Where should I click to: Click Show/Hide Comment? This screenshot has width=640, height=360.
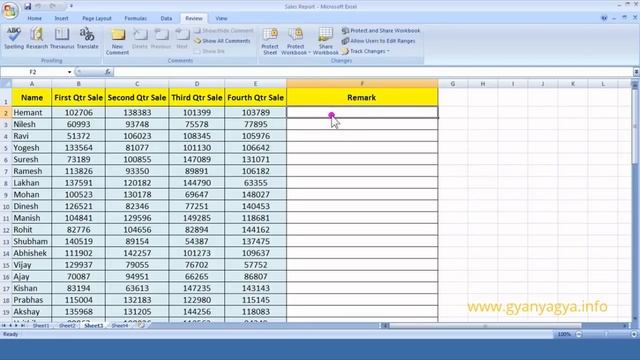click(224, 31)
